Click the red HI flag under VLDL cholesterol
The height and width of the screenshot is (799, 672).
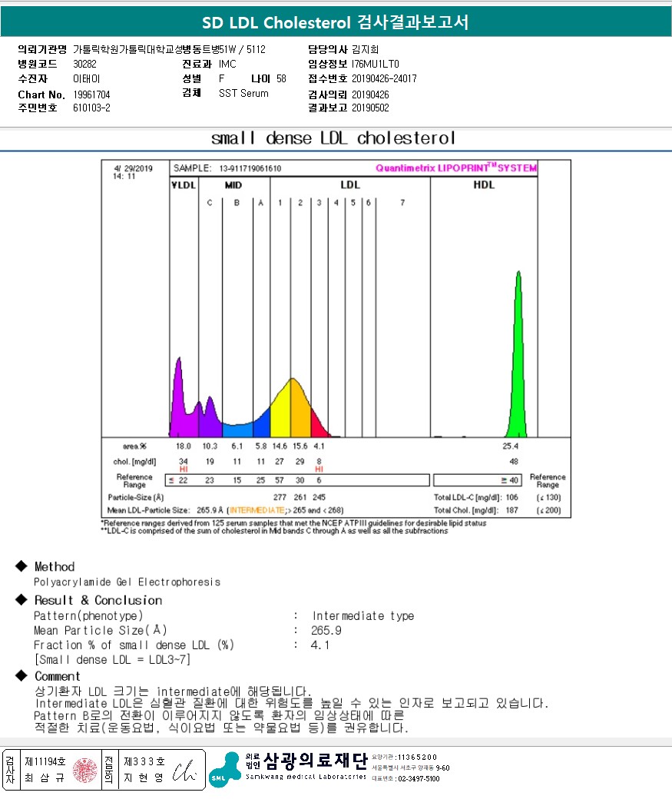(x=183, y=469)
